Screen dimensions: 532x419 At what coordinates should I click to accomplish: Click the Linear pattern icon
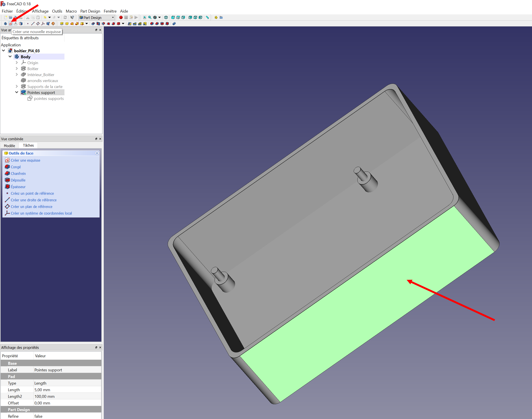coord(135,24)
